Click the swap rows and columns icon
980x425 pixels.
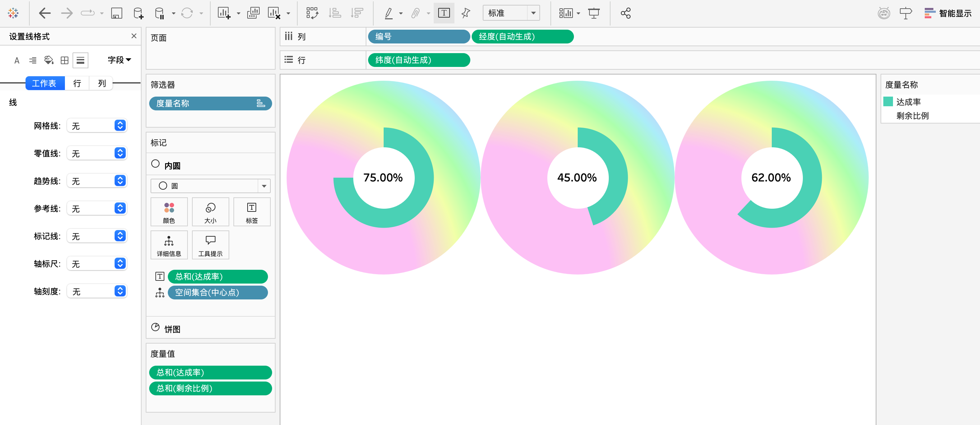pyautogui.click(x=312, y=13)
